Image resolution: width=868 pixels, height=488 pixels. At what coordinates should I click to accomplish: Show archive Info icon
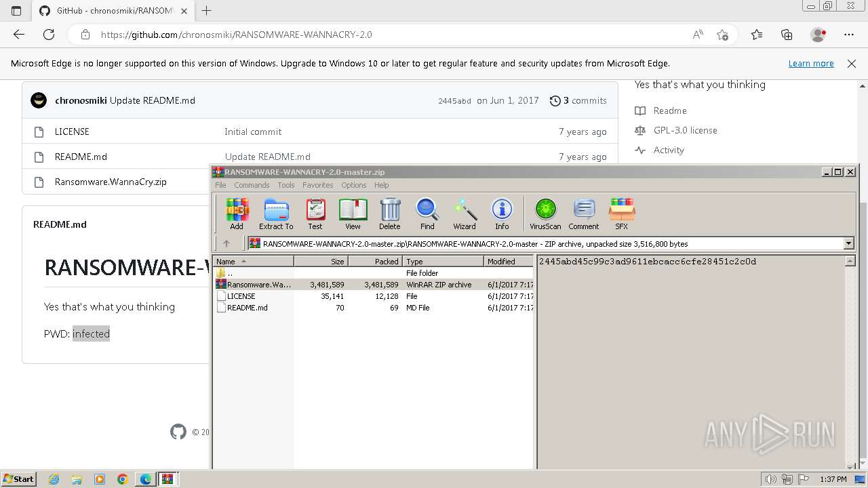pos(502,214)
